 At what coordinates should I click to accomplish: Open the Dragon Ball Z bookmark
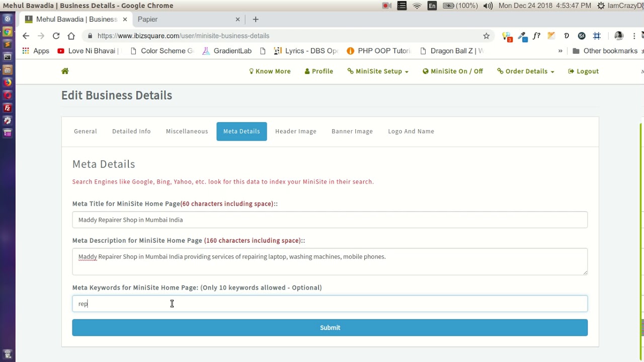tap(451, 51)
